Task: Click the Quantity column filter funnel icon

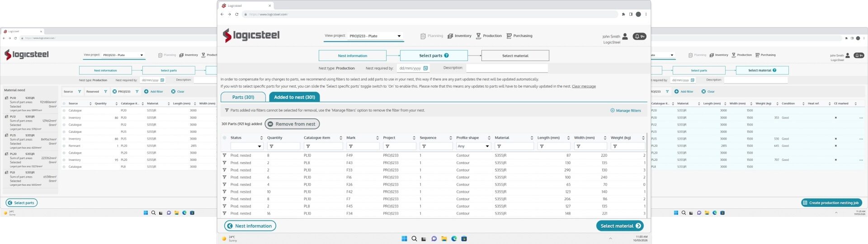Action: (271, 146)
